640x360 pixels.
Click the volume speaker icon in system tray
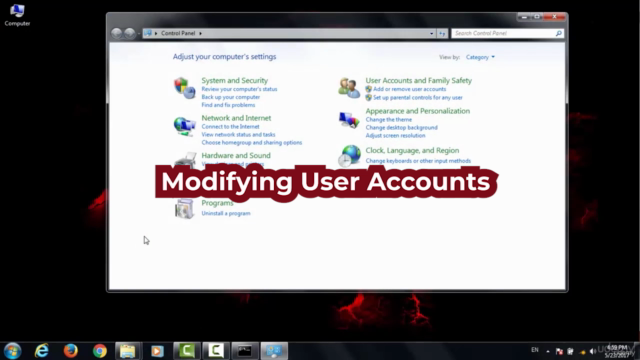[x=592, y=351]
